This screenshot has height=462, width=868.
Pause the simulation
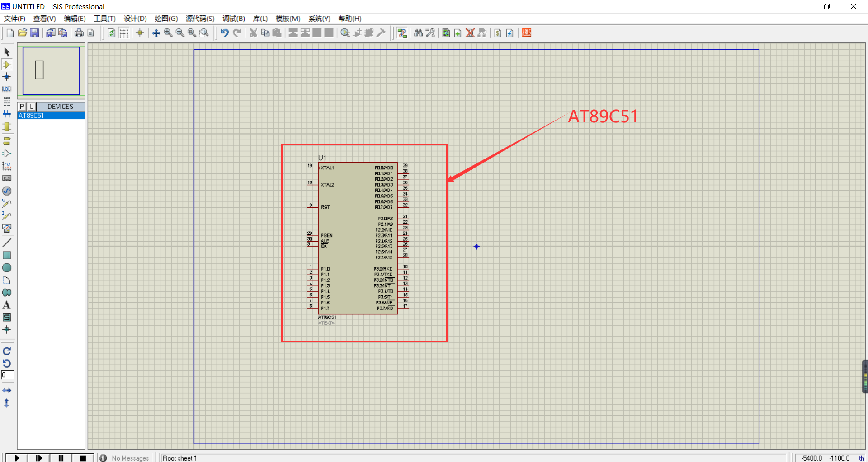click(x=61, y=458)
